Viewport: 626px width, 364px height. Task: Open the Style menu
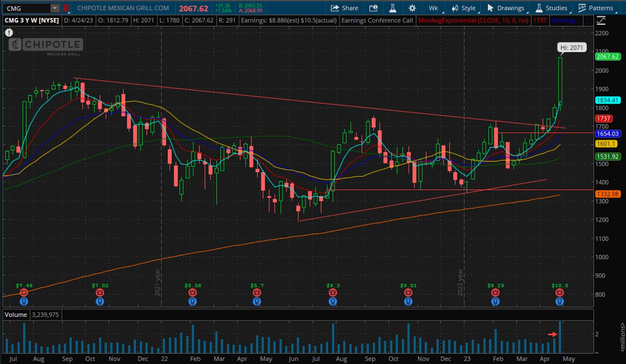click(464, 8)
